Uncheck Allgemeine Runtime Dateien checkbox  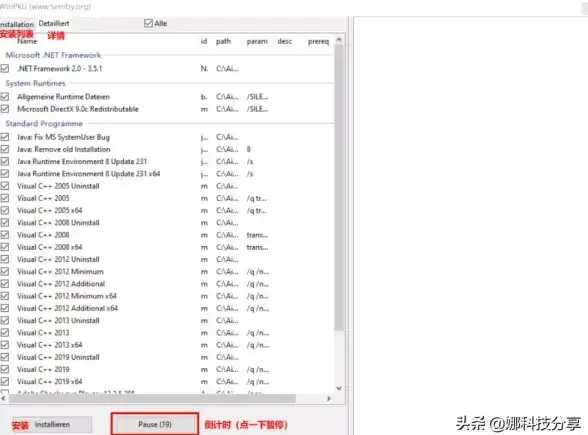point(5,97)
